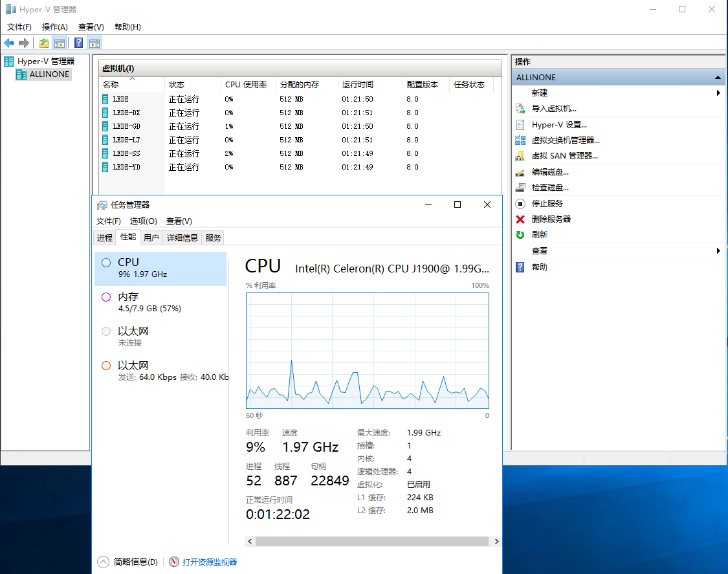This screenshot has width=728, height=574.
Task: Click the Task Manager resource monitor icon
Action: coord(173,562)
